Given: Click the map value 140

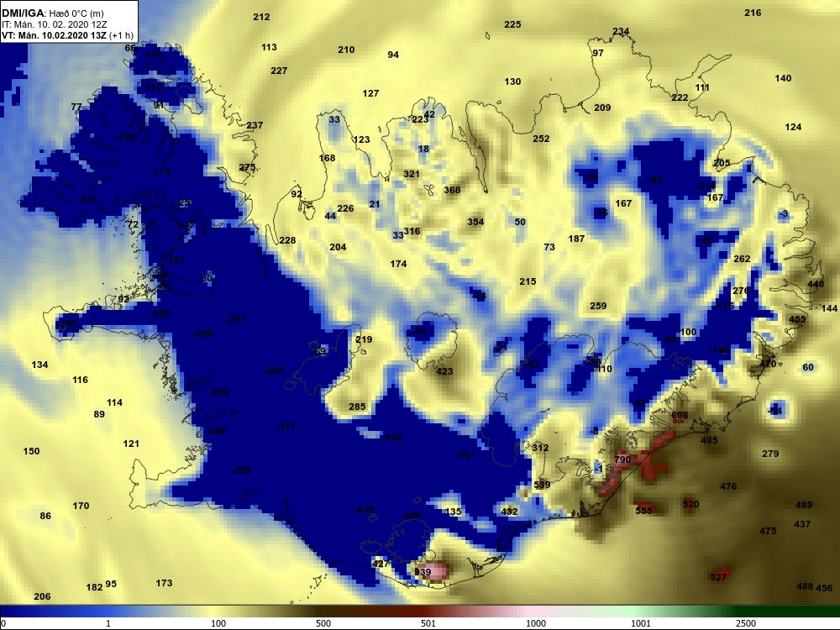Looking at the screenshot, I should pos(783,78).
